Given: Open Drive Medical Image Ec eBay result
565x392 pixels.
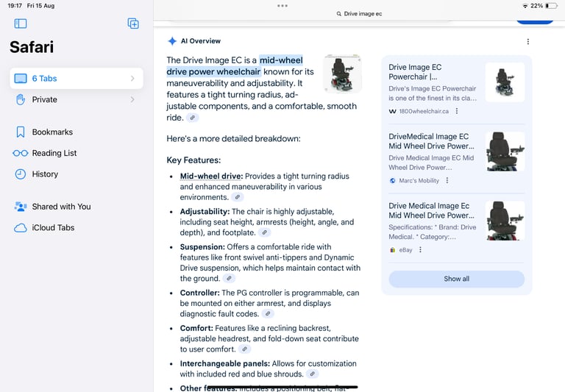Looking at the screenshot, I should click(x=431, y=210).
